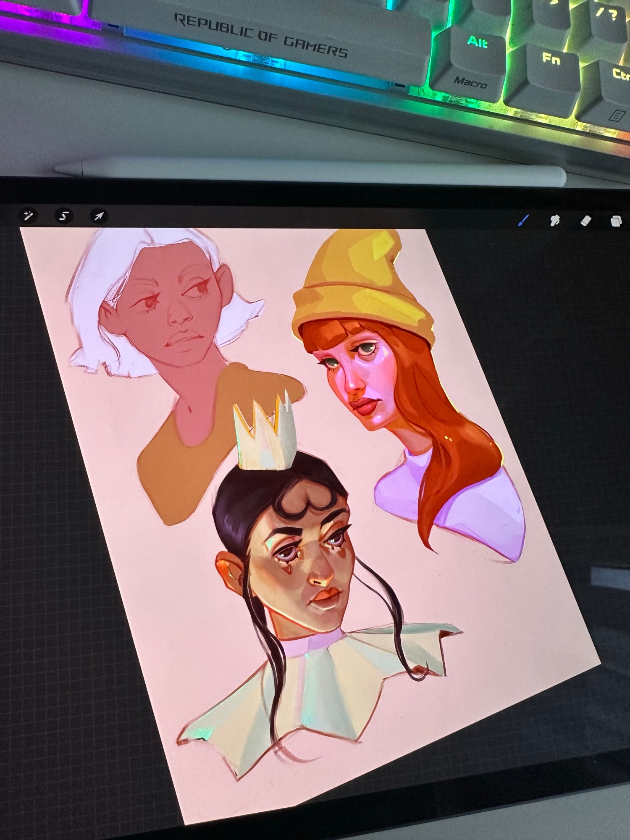Select the Transform arrow tool
The image size is (630, 840).
(99, 216)
